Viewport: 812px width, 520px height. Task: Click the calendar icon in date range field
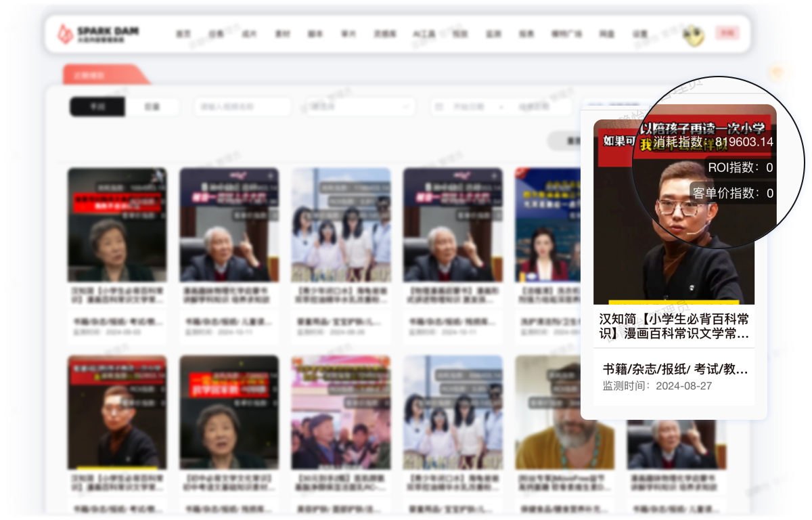tap(440, 107)
